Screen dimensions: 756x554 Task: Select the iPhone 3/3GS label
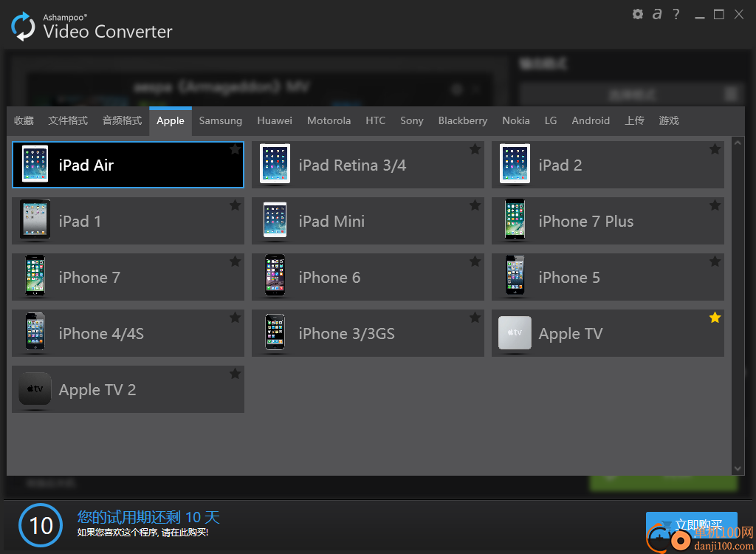(x=346, y=333)
